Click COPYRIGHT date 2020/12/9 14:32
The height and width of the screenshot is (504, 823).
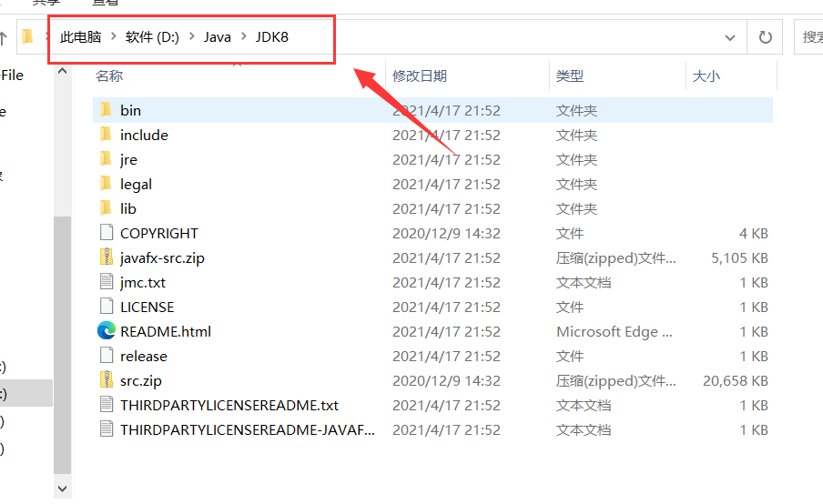pos(447,234)
